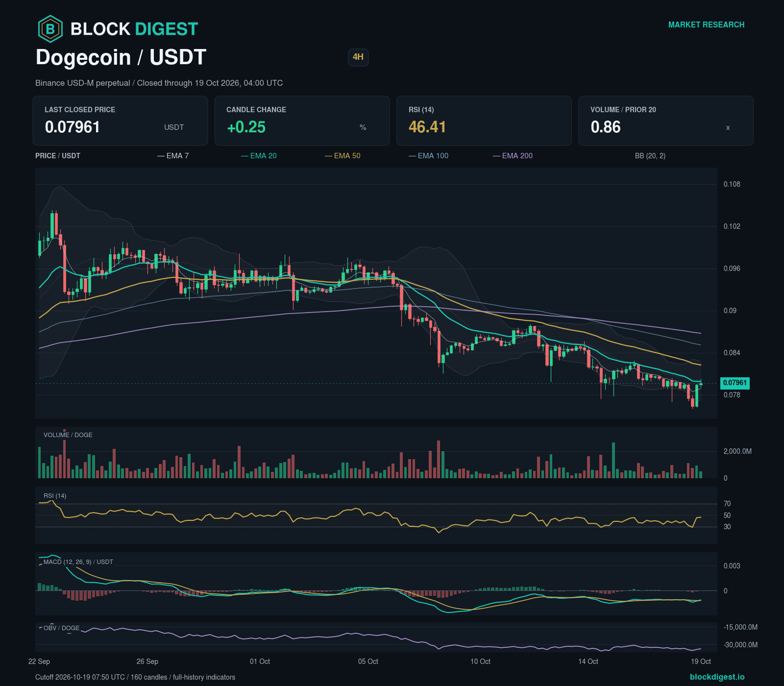784x686 pixels.
Task: Click the RSI (14) panel label
Action: (x=55, y=495)
